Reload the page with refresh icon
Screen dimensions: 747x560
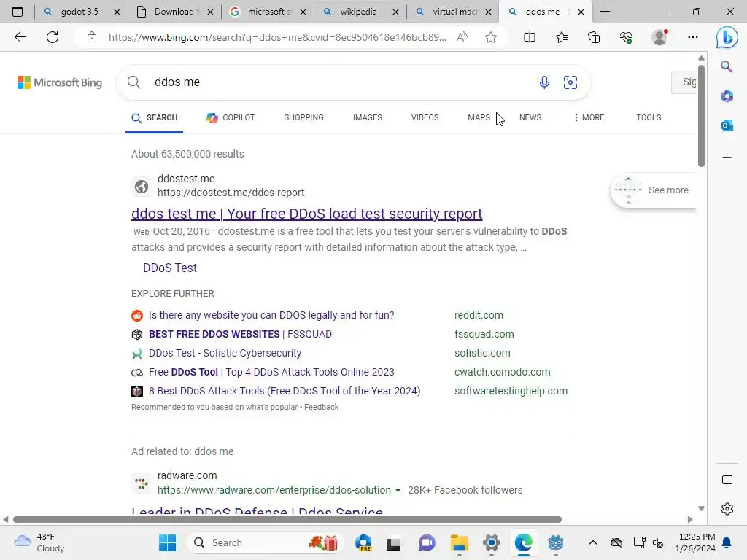click(53, 37)
